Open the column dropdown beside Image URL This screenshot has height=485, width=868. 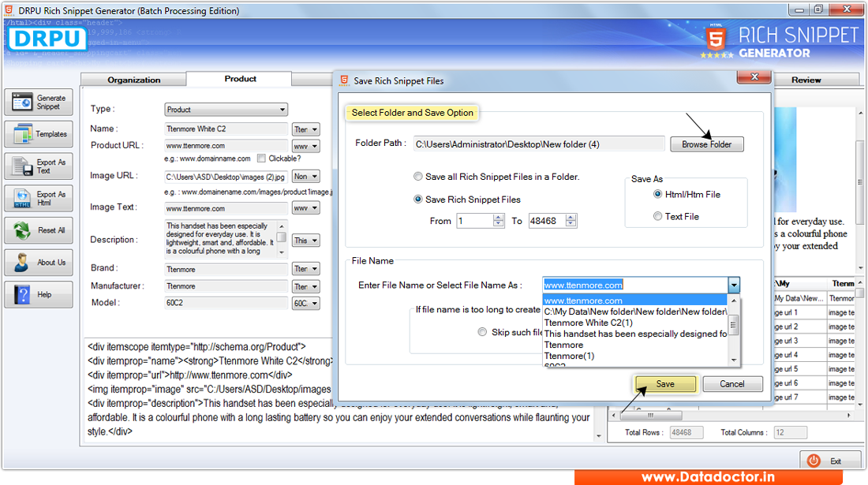[305, 177]
